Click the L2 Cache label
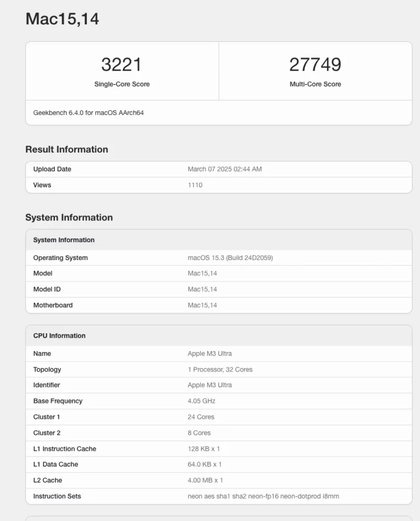Screen dimensions: 420x521 pyautogui.click(x=47, y=480)
